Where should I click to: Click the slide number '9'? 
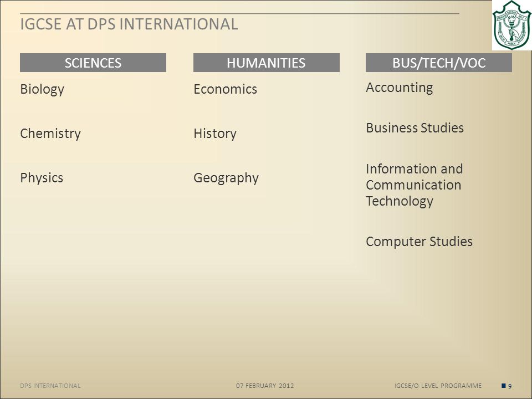(510, 386)
